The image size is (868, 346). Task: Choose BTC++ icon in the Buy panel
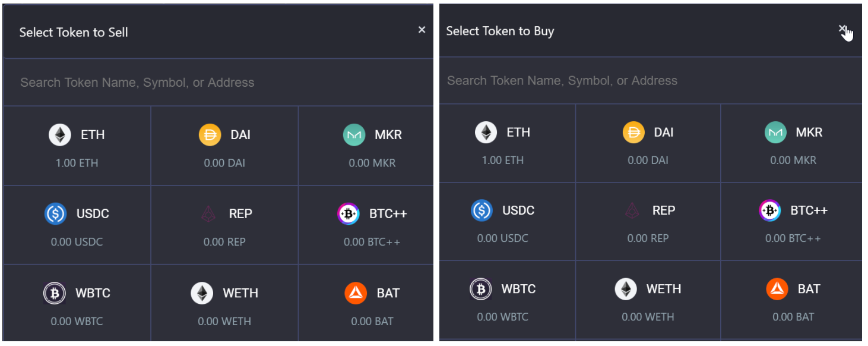point(770,210)
